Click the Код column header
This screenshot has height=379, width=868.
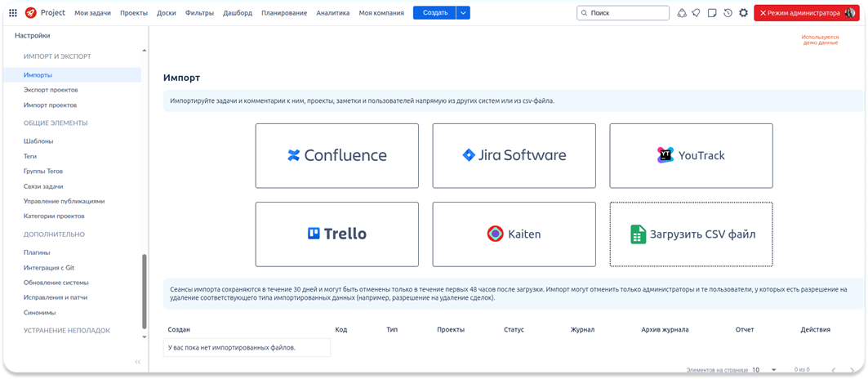point(341,330)
